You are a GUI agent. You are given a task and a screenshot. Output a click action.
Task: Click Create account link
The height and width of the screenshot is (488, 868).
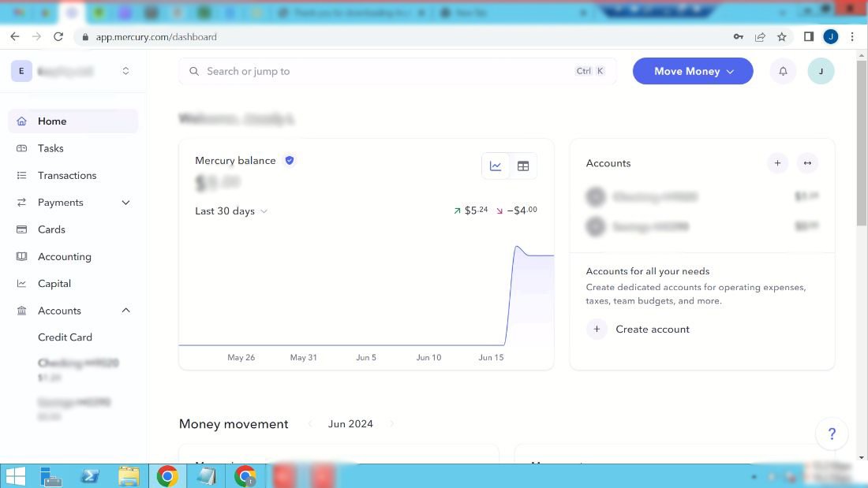point(652,330)
